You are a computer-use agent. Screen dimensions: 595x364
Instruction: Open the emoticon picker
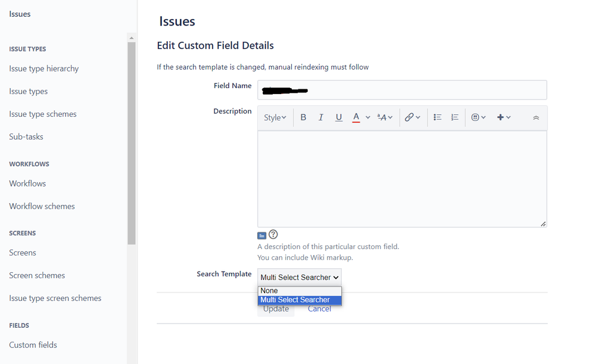[x=478, y=117]
